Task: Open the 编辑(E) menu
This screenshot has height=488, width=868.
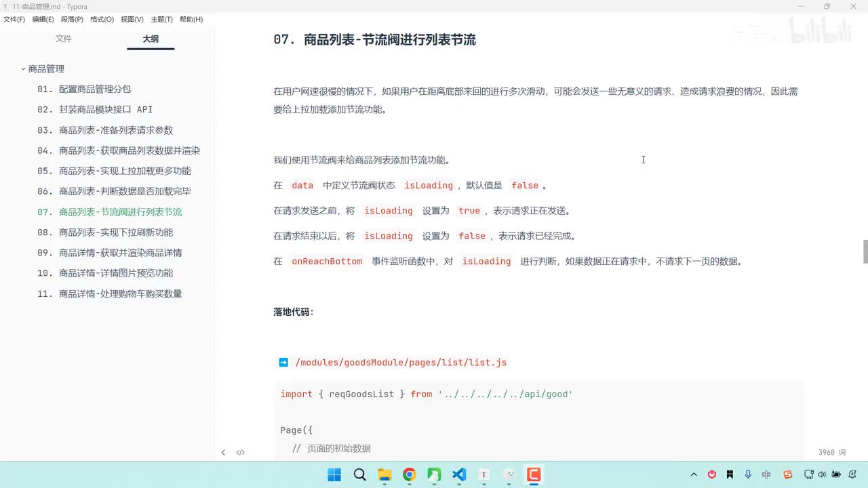Action: 43,19
